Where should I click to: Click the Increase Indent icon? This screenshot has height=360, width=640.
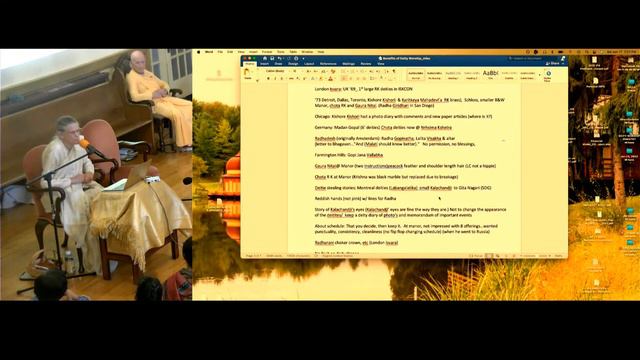click(x=378, y=71)
